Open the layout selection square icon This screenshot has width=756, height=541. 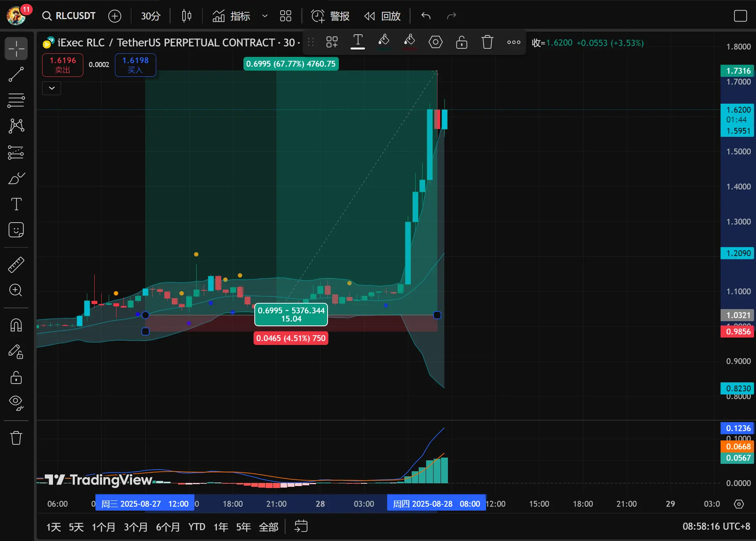click(740, 16)
